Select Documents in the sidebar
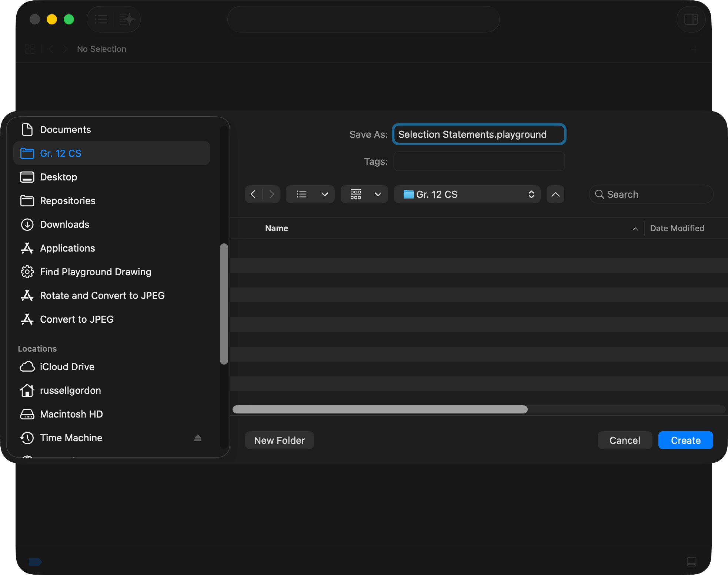Viewport: 728px width, 575px height. pos(65,130)
